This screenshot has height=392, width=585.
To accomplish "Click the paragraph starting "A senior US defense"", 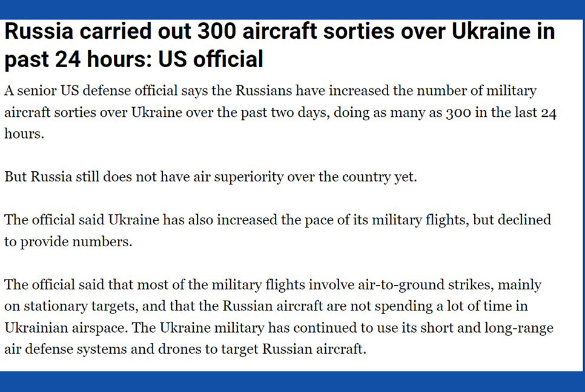I will [280, 112].
